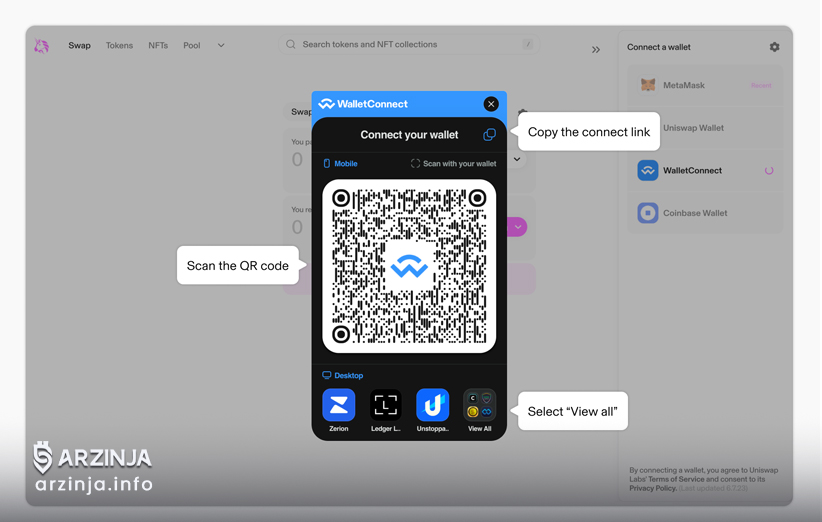The height and width of the screenshot is (522, 822).
Task: Open the Privacy Policy link
Action: point(653,488)
